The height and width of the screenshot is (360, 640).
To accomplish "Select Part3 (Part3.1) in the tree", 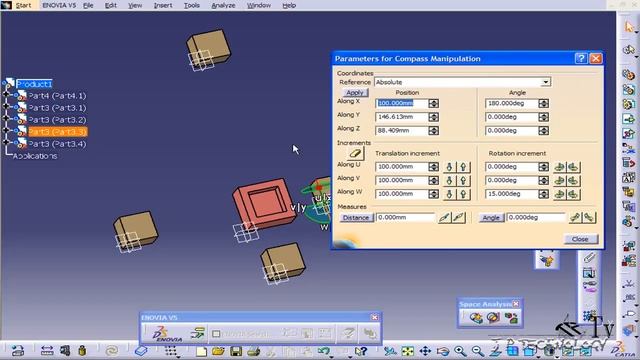I will pyautogui.click(x=57, y=108).
